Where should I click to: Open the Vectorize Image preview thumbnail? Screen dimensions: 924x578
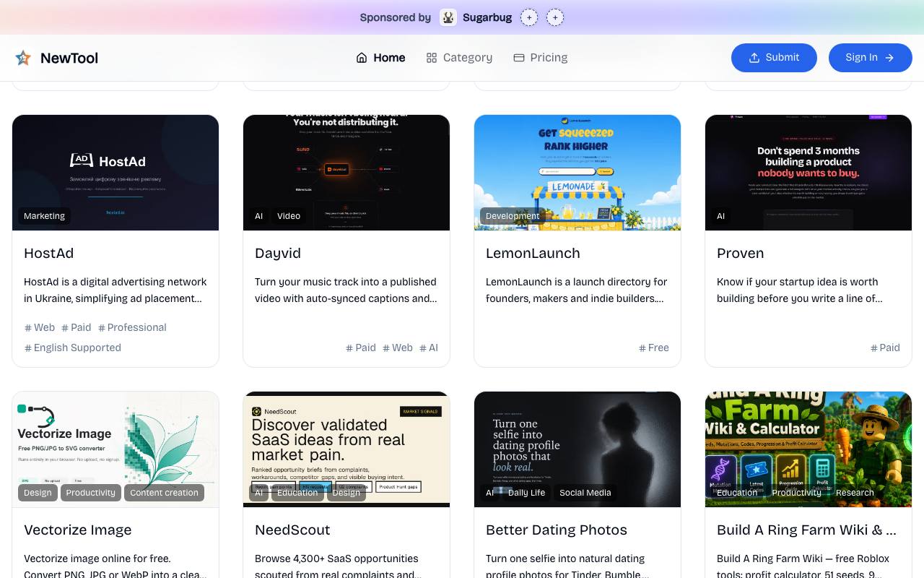click(115, 449)
